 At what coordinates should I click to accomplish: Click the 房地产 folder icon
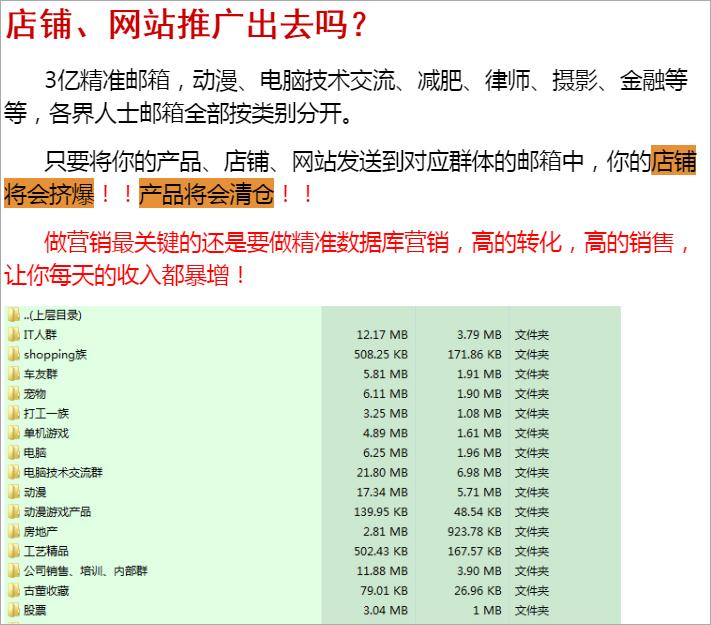pyautogui.click(x=14, y=531)
